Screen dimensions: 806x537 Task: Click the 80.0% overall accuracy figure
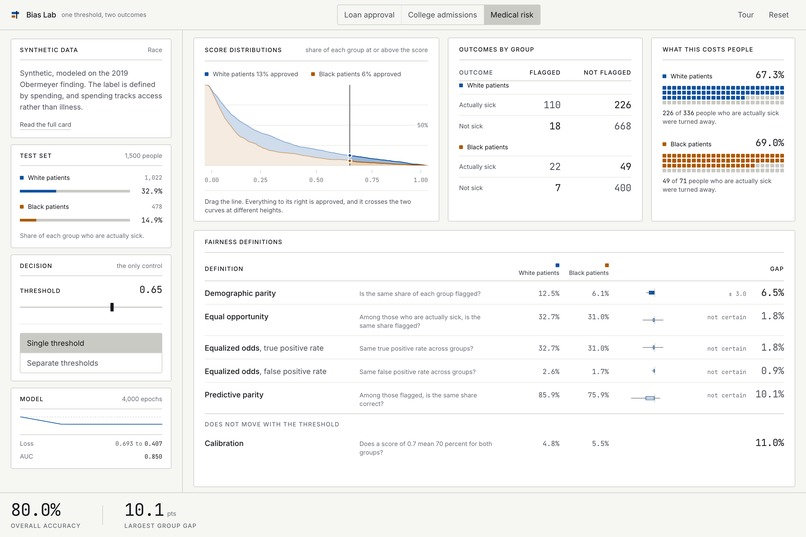(x=36, y=510)
